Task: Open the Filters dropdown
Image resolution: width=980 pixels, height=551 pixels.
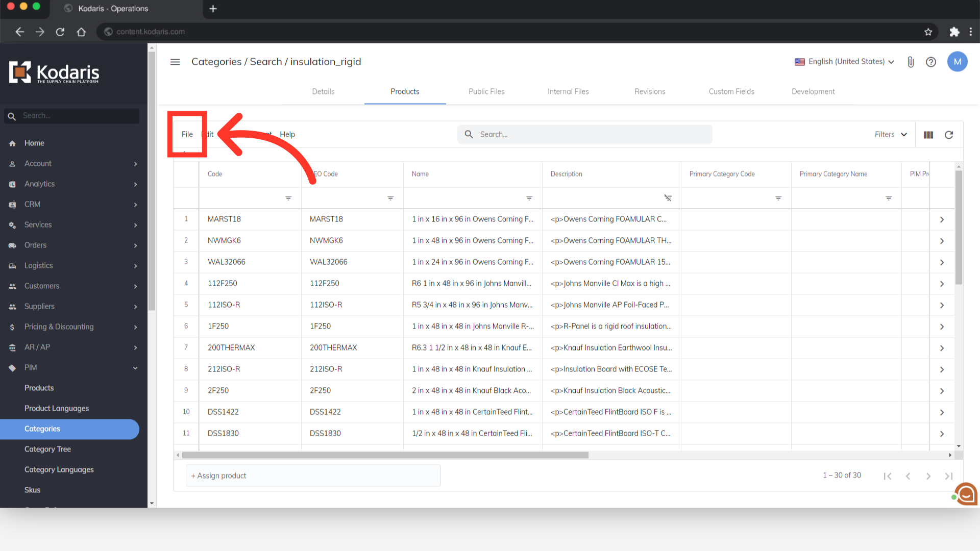Action: (890, 135)
